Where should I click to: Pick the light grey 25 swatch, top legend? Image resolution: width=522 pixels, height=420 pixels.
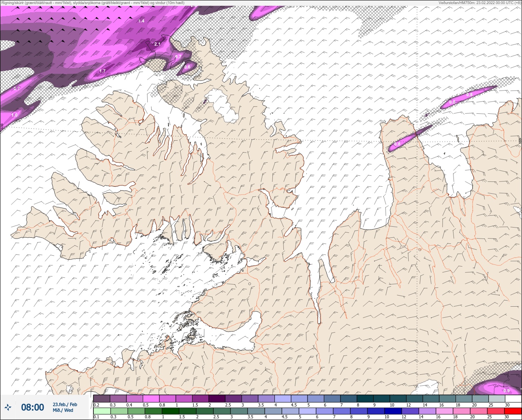click(x=497, y=398)
